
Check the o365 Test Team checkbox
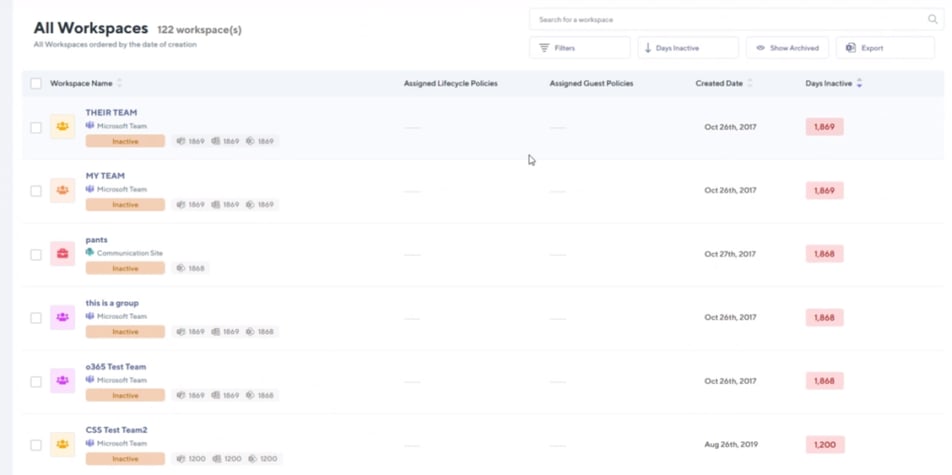pos(36,381)
